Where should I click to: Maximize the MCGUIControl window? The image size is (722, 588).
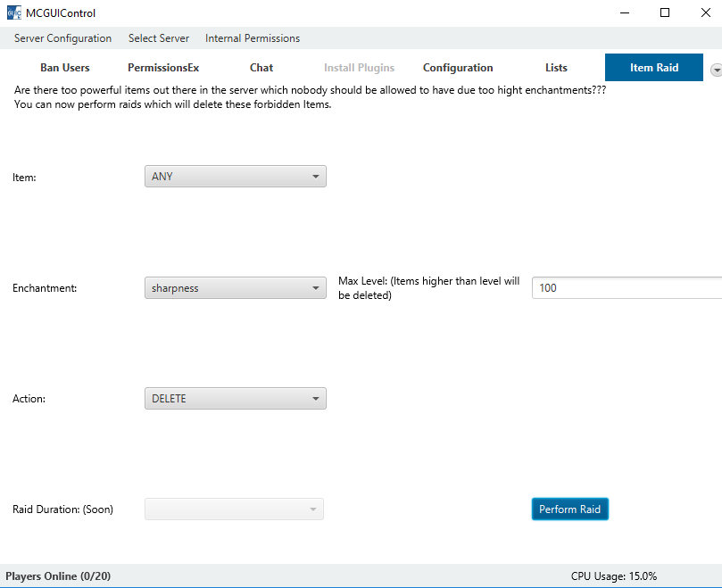pyautogui.click(x=664, y=13)
